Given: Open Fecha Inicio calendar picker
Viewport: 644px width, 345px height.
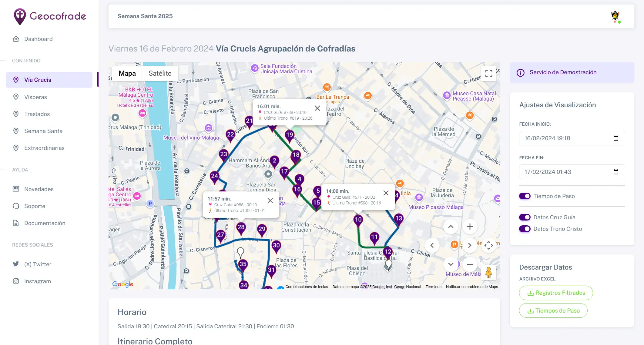Looking at the screenshot, I should click(x=616, y=138).
